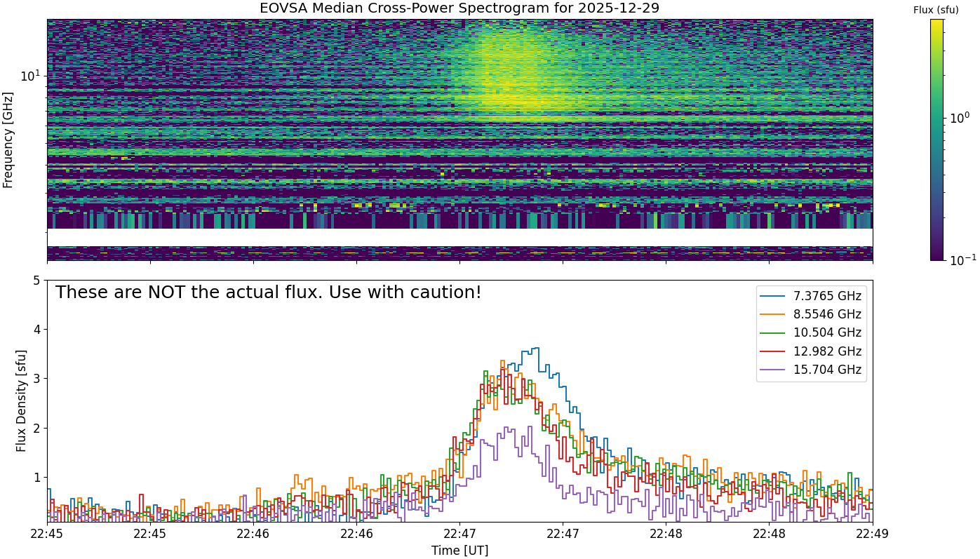Image resolution: width=980 pixels, height=559 pixels.
Task: Click the Time [UT] axis label
Action: point(459,551)
